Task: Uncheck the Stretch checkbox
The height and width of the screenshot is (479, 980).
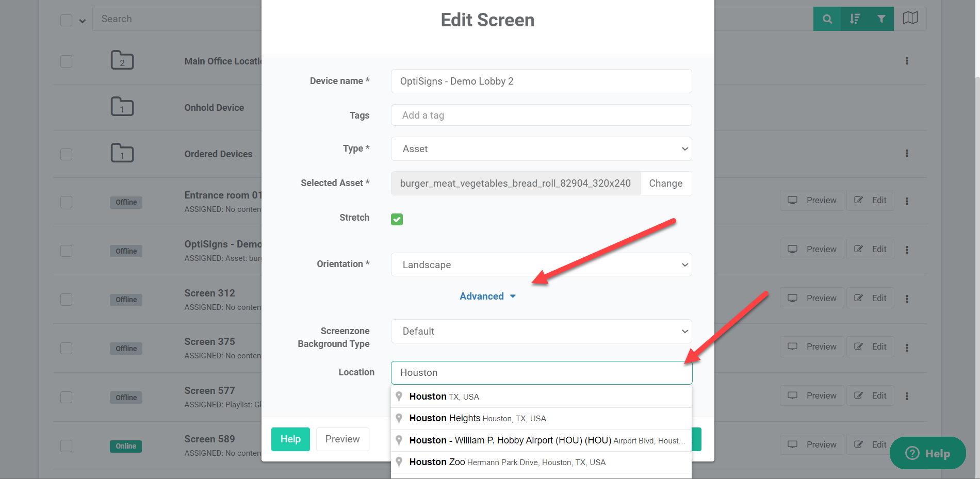Action: [x=397, y=219]
